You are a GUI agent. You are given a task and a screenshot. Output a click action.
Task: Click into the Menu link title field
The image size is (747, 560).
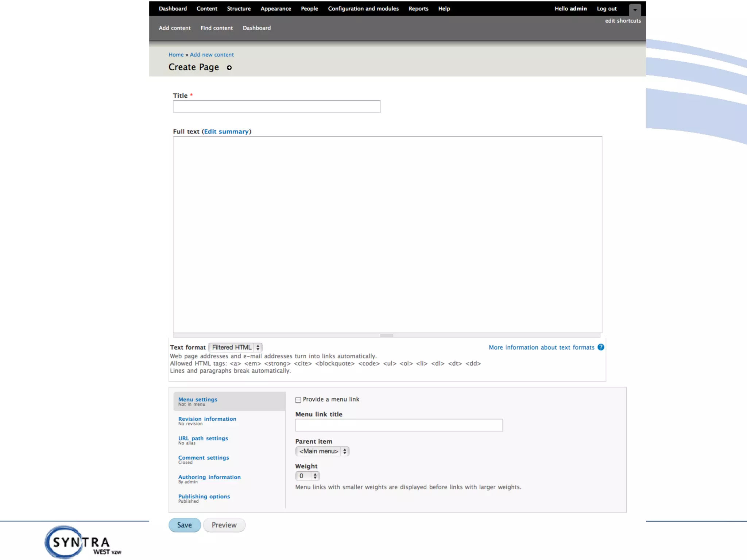click(399, 425)
